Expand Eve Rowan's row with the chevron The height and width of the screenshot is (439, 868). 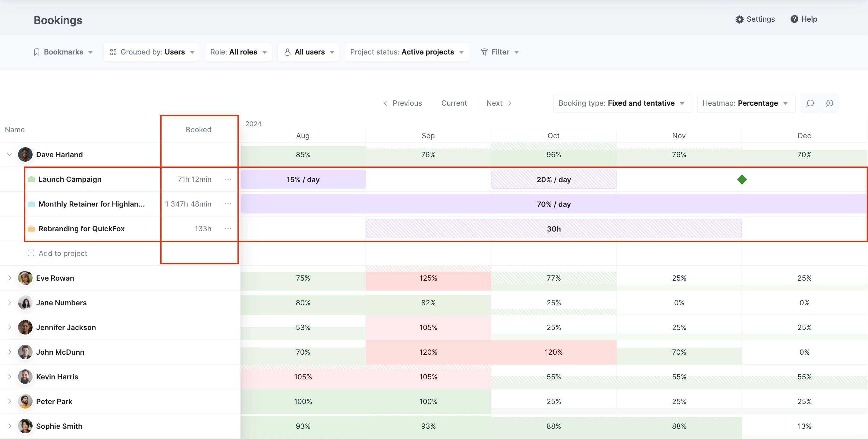click(9, 278)
